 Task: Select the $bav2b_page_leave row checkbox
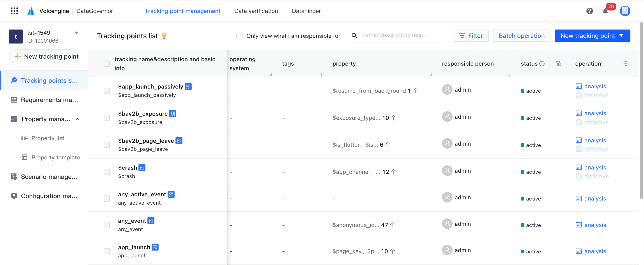tap(106, 145)
